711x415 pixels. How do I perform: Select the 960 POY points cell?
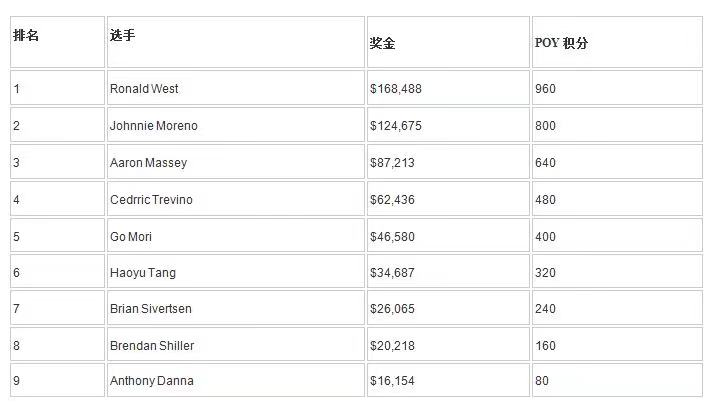pyautogui.click(x=617, y=88)
